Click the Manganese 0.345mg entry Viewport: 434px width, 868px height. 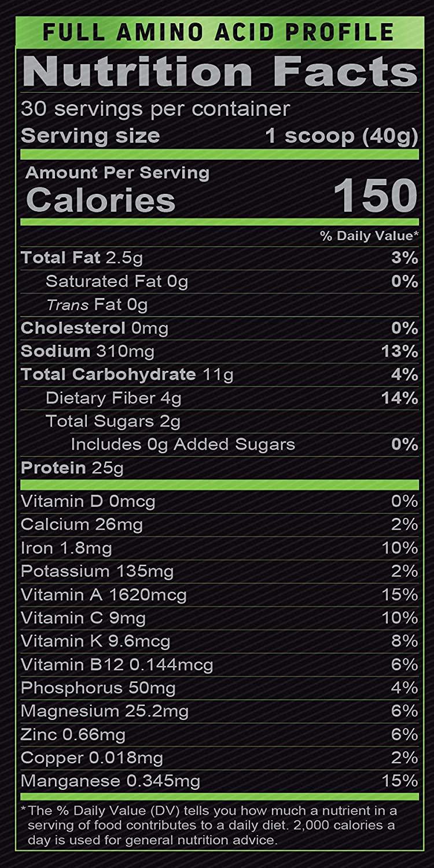point(111,781)
